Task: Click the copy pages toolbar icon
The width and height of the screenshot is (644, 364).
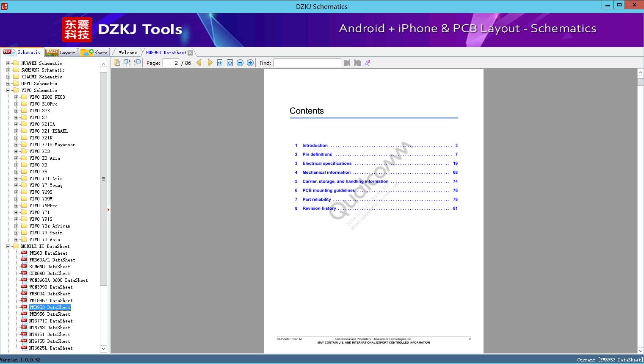Action: [x=117, y=63]
